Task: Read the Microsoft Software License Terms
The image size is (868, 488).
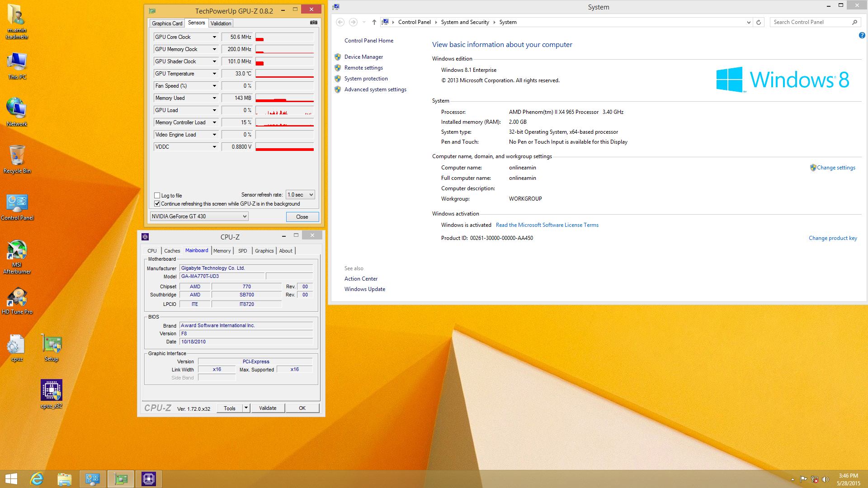Action: pyautogui.click(x=547, y=225)
